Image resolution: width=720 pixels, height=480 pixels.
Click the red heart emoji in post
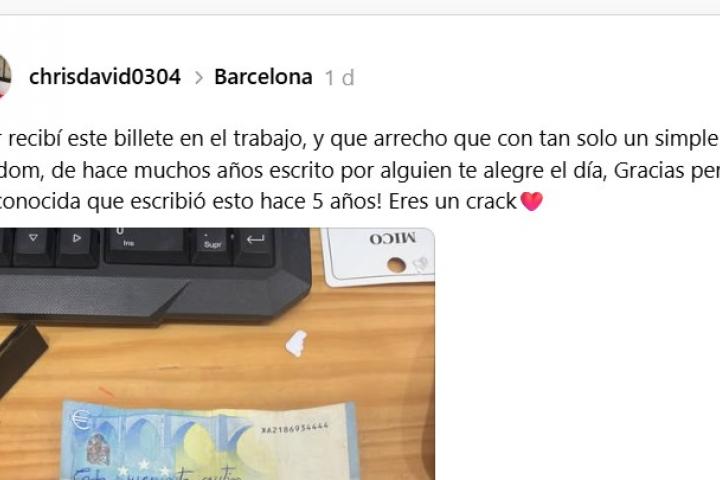(532, 201)
